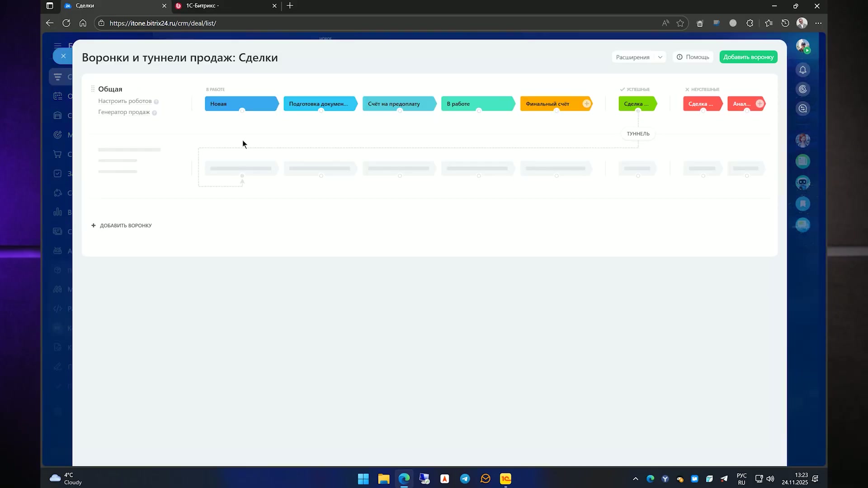This screenshot has width=868, height=488.
Task: Click the browser favorites star icon
Action: (680, 23)
